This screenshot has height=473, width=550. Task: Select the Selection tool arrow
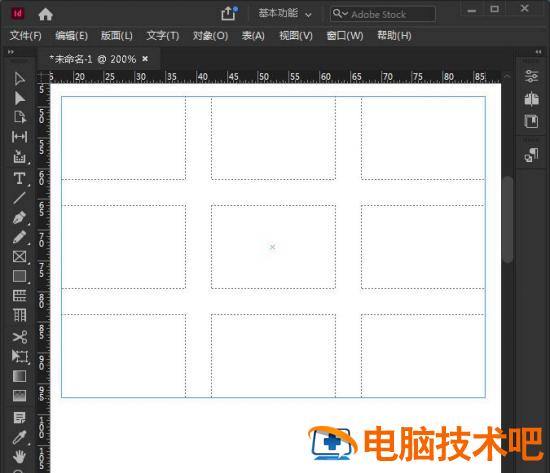20,79
